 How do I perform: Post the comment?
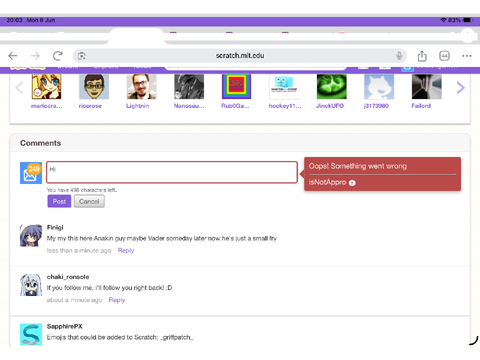click(x=59, y=201)
